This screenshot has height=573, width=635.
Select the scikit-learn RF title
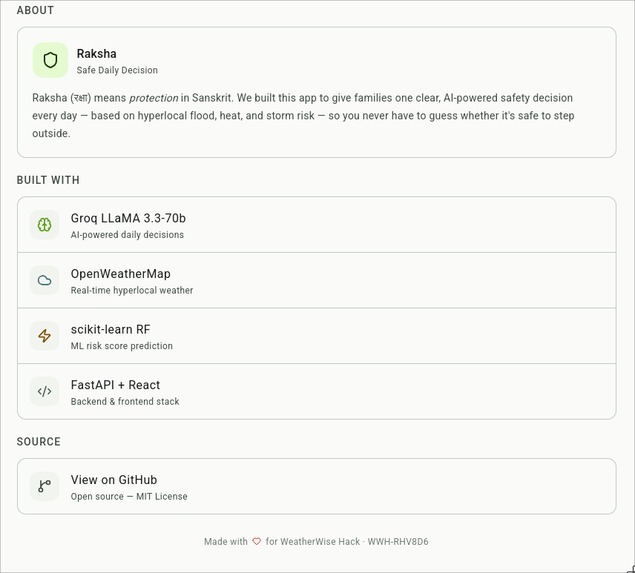tap(110, 329)
